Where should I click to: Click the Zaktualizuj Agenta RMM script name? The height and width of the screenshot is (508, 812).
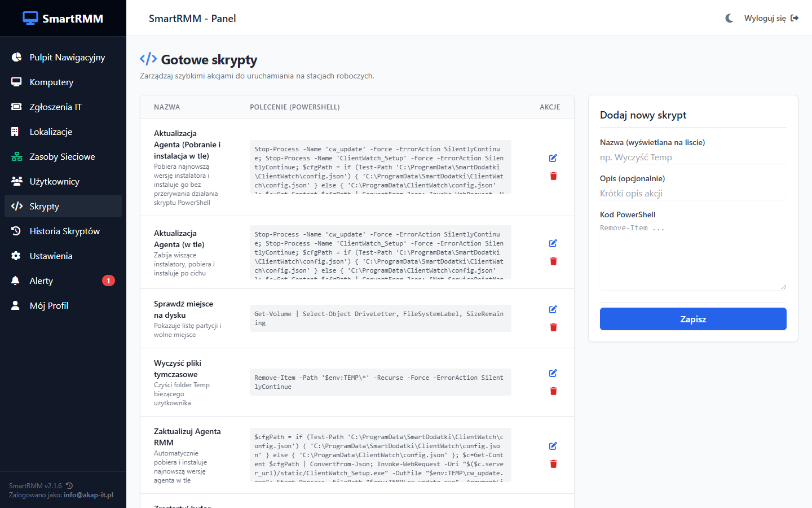tap(187, 437)
